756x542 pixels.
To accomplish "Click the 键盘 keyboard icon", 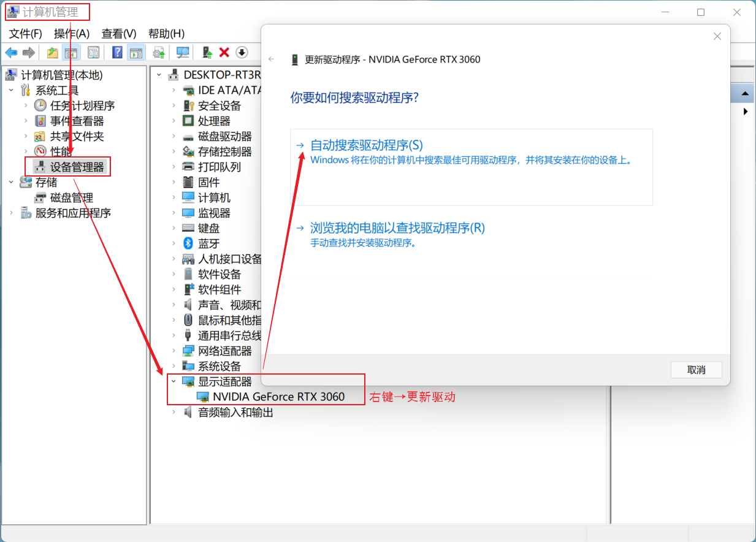I will [189, 228].
